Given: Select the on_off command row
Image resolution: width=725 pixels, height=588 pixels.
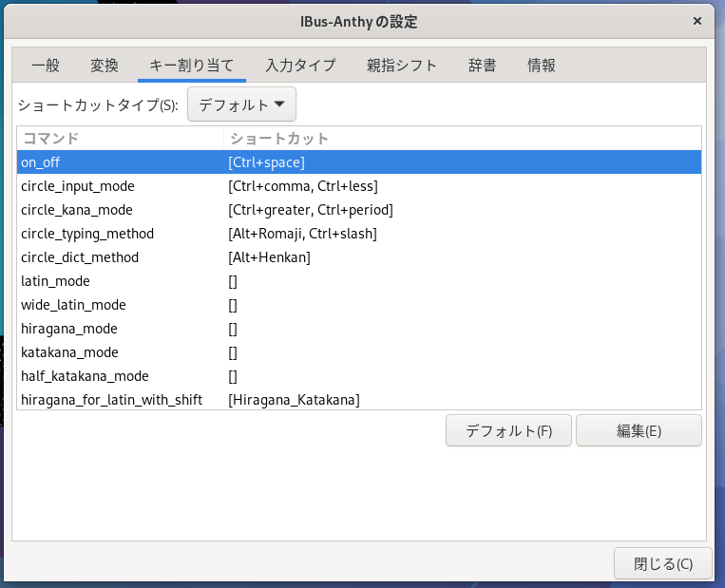Looking at the screenshot, I should [359, 162].
